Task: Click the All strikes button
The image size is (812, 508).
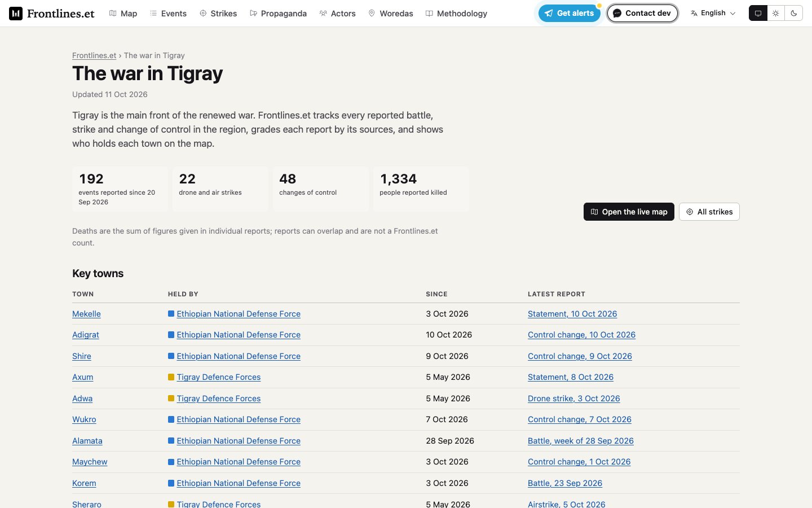Action: point(709,212)
